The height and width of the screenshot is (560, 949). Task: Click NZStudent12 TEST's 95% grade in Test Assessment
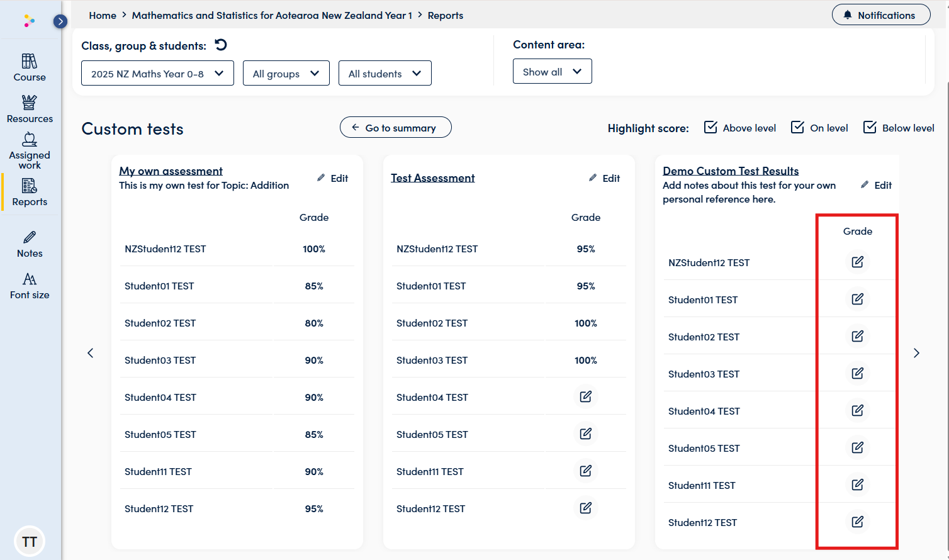(x=586, y=249)
